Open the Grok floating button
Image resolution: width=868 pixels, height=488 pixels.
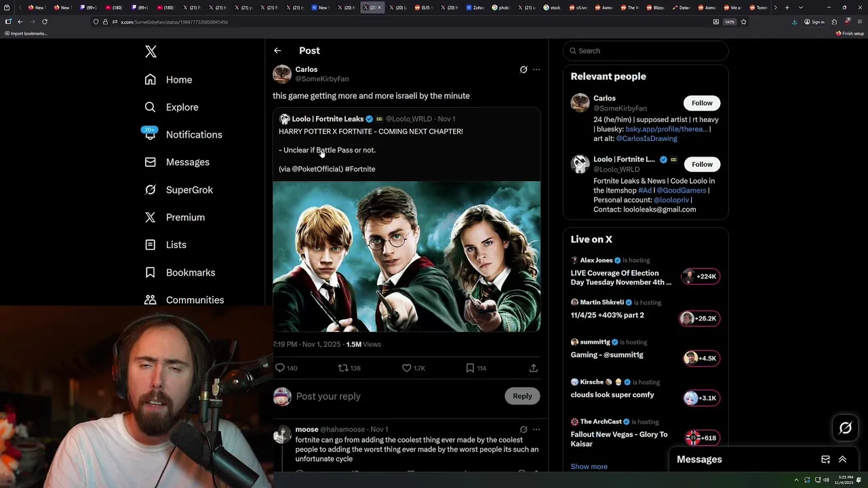[845, 428]
